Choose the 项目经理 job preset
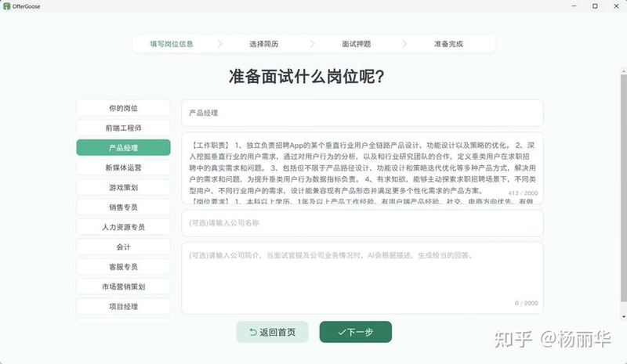 coord(124,306)
